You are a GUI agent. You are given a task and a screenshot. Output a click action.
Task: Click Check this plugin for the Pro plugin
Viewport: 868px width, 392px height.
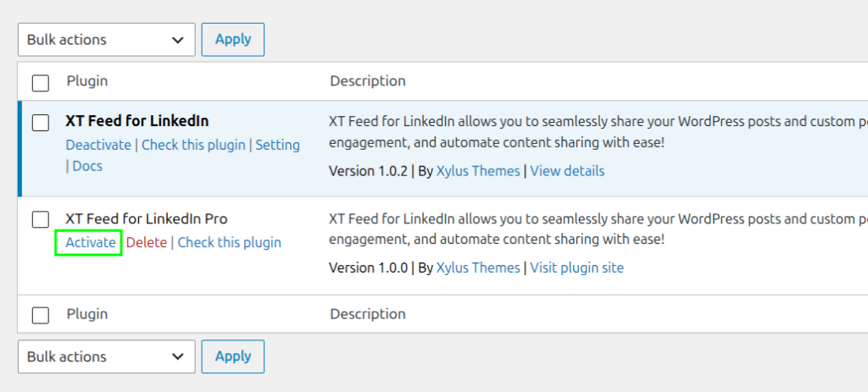point(229,242)
